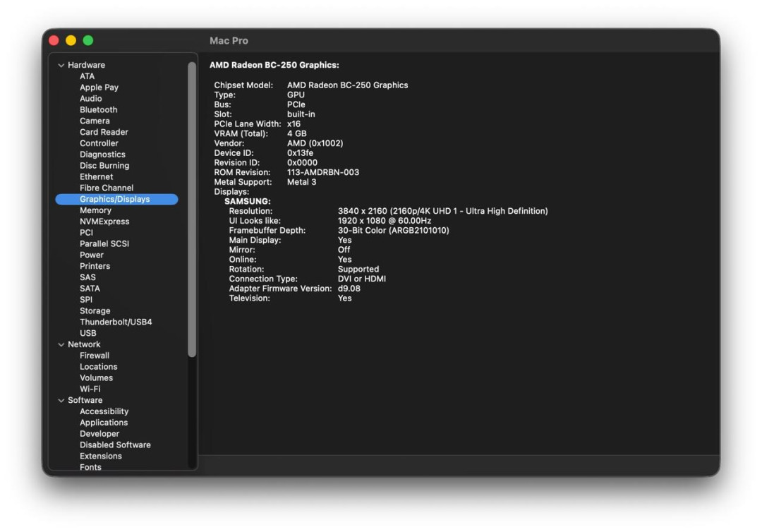Open the Memory section
The height and width of the screenshot is (532, 762).
pos(96,210)
